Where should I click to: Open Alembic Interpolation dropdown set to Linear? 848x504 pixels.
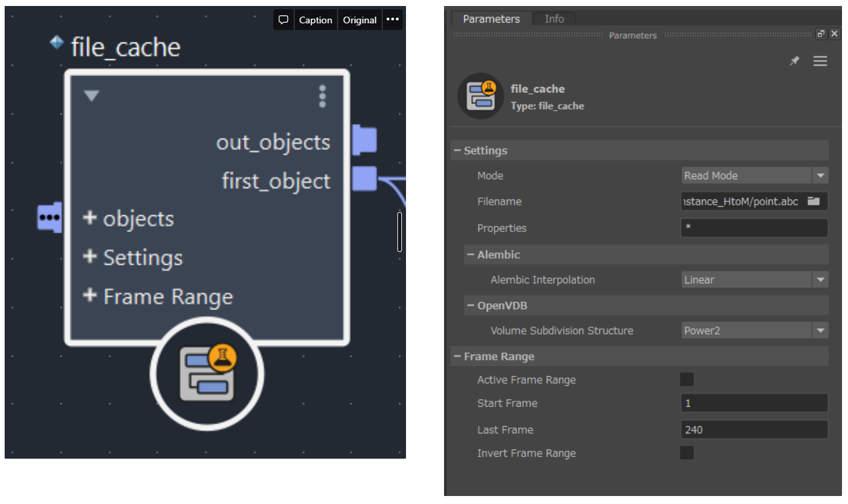pos(755,279)
